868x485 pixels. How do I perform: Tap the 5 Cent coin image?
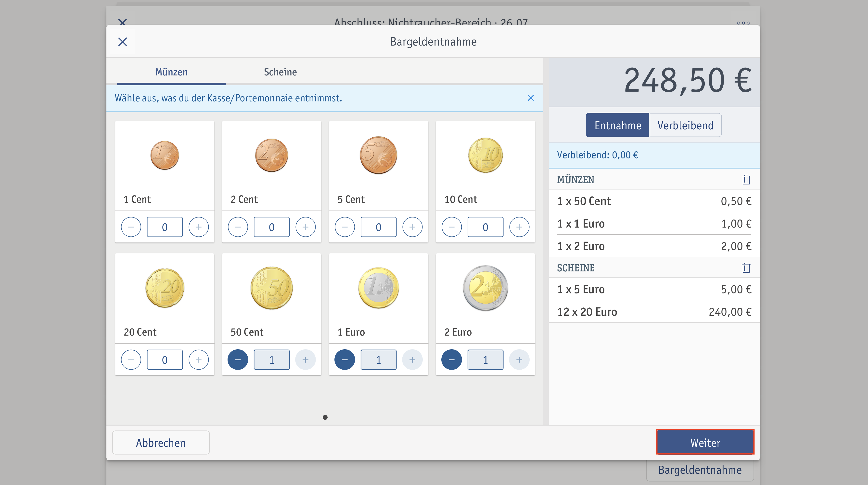378,155
